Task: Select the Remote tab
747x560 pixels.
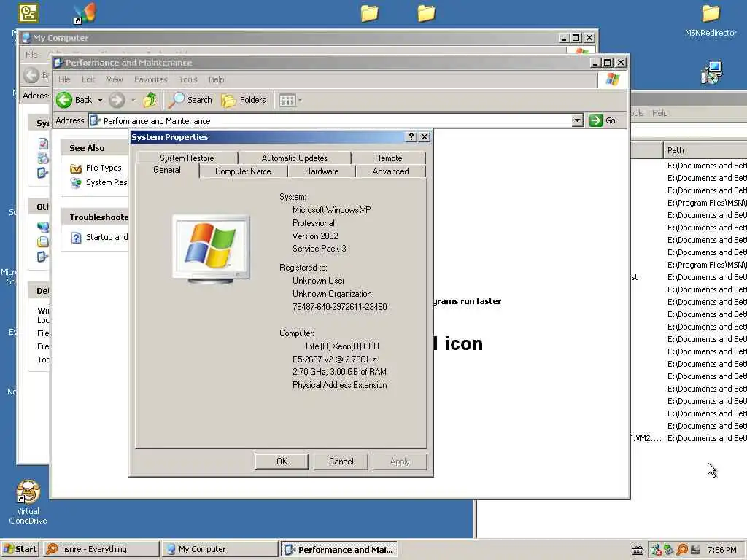Action: 388,158
